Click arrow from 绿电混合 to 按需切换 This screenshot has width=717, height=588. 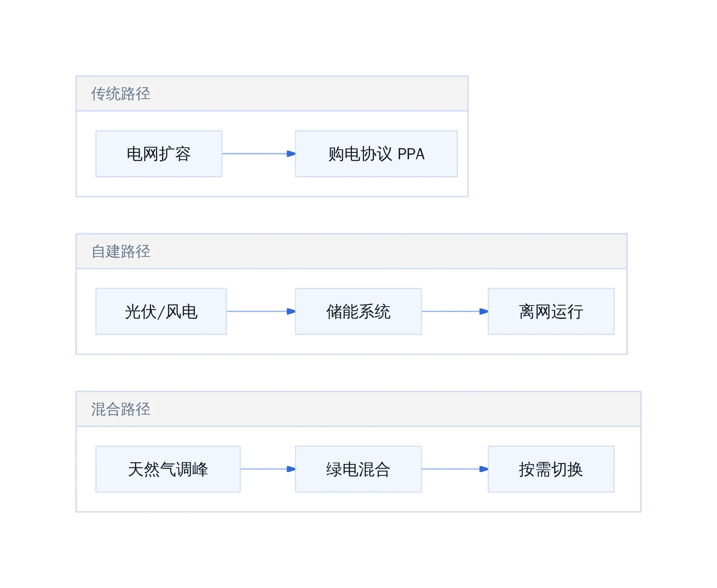[x=455, y=469]
